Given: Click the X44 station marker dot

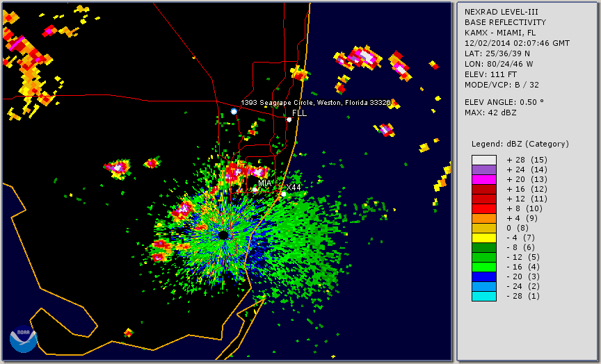Looking at the screenshot, I should (284, 194).
